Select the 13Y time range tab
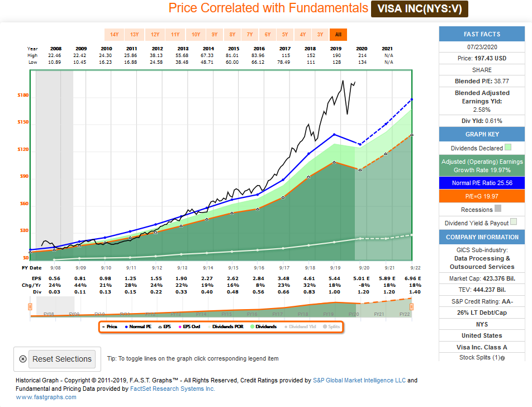The height and width of the screenshot is (407, 532). pyautogui.click(x=134, y=35)
